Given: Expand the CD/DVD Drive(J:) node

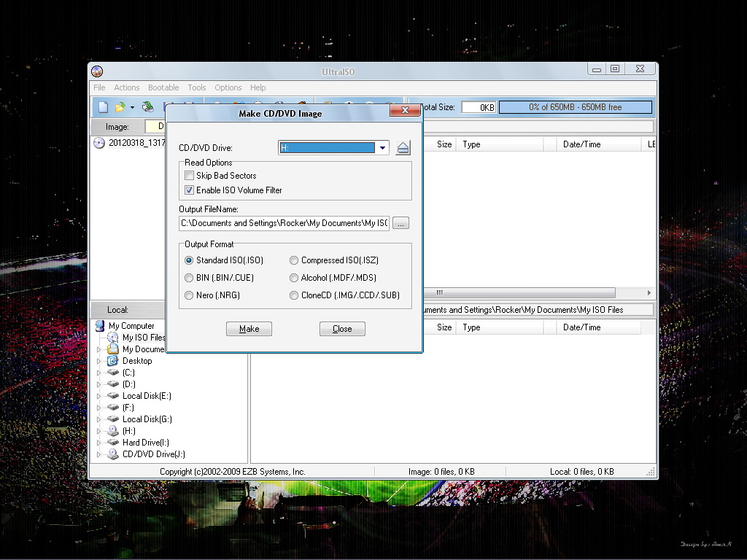Looking at the screenshot, I should point(99,454).
